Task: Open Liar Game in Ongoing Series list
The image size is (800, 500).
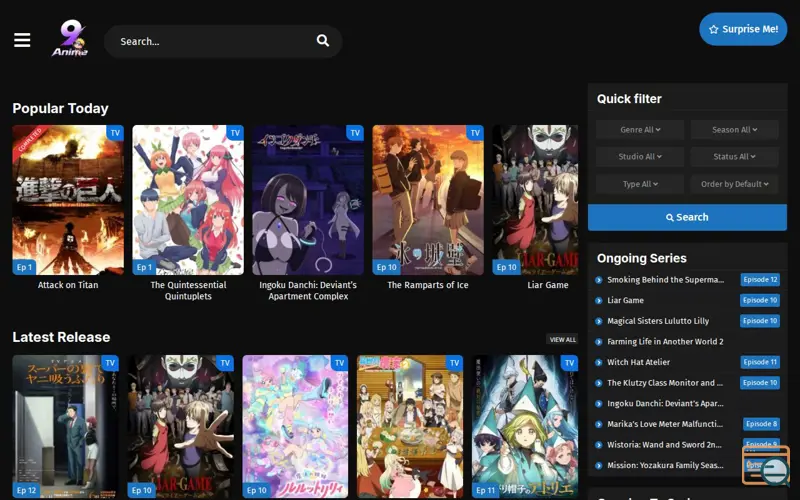Action: click(x=625, y=300)
